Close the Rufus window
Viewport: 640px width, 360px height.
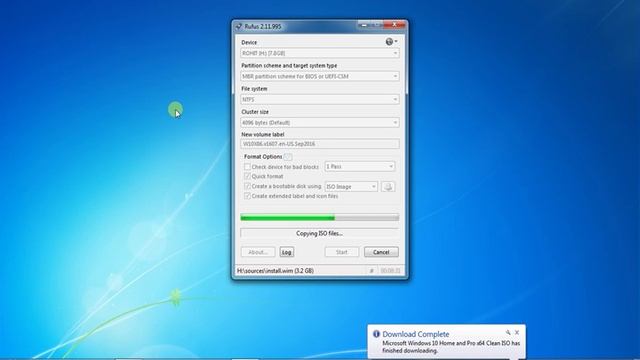[x=394, y=25]
